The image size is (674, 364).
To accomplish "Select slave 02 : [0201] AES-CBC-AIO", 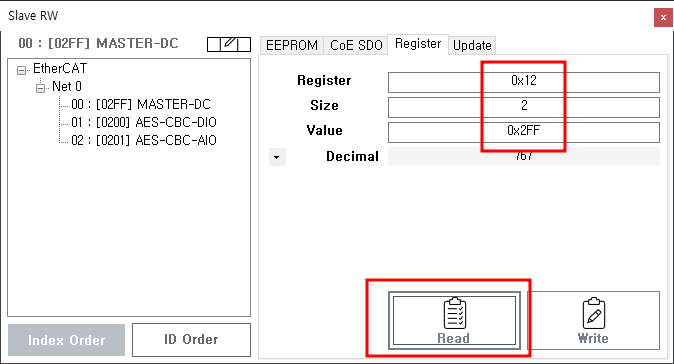I will tap(144, 141).
